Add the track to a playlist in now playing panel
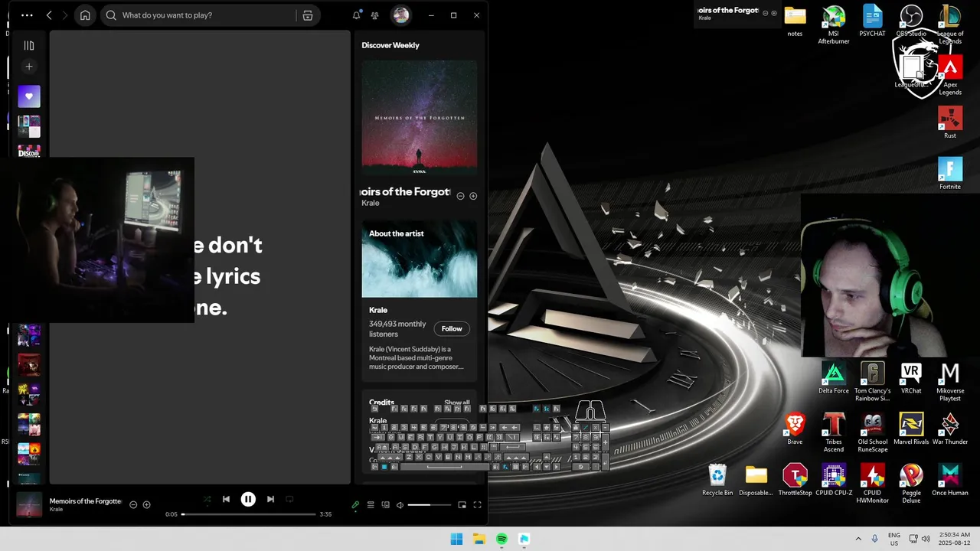Viewport: 980px width, 551px height. coord(473,196)
